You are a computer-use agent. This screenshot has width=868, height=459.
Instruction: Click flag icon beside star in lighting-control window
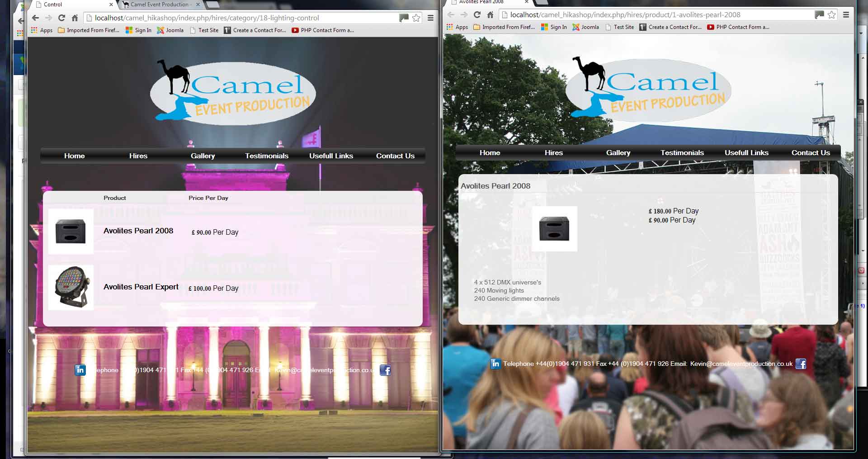coord(404,18)
